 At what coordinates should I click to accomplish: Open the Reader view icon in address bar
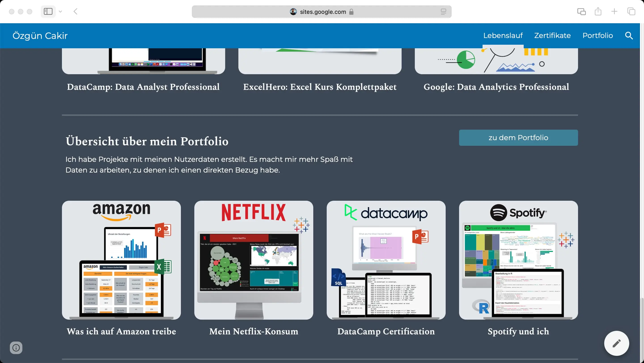[443, 12]
